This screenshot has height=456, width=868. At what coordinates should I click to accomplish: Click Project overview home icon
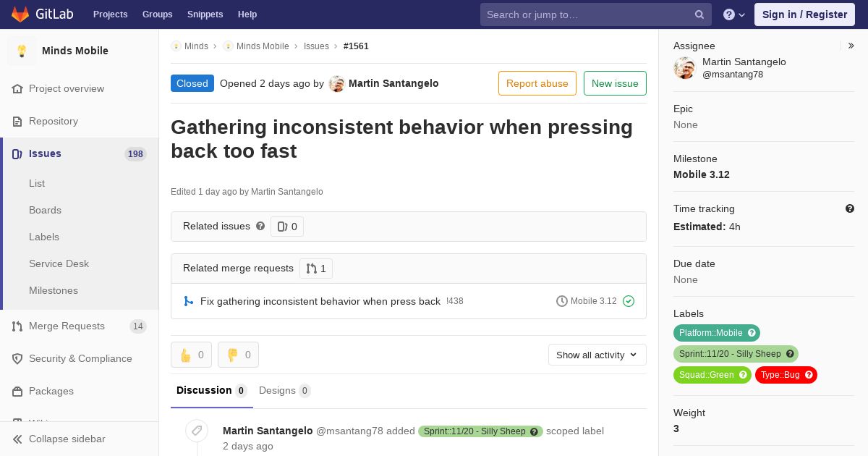click(x=17, y=89)
